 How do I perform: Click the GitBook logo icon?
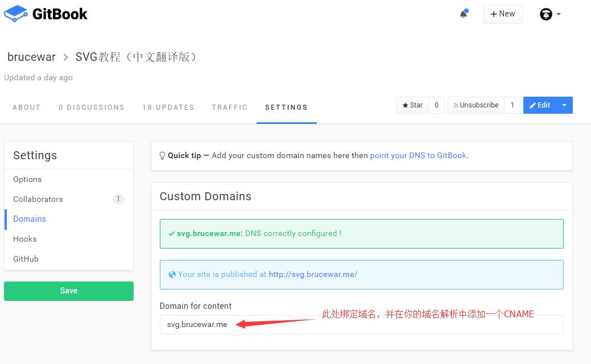[x=15, y=14]
